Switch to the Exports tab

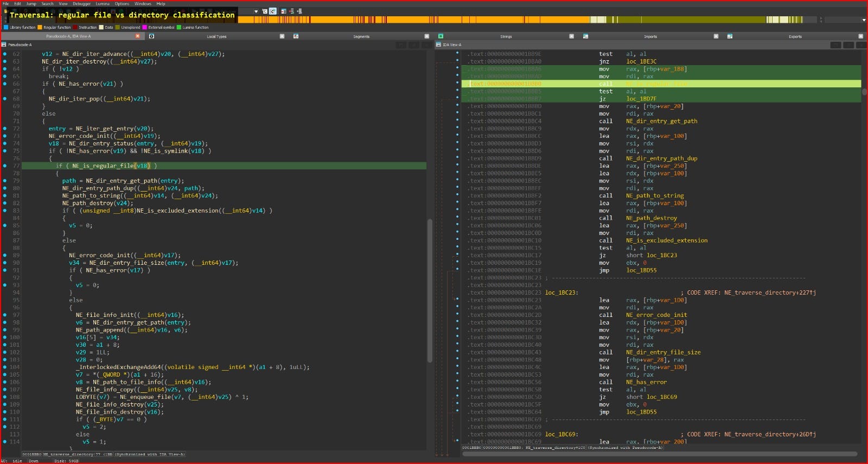coord(795,36)
